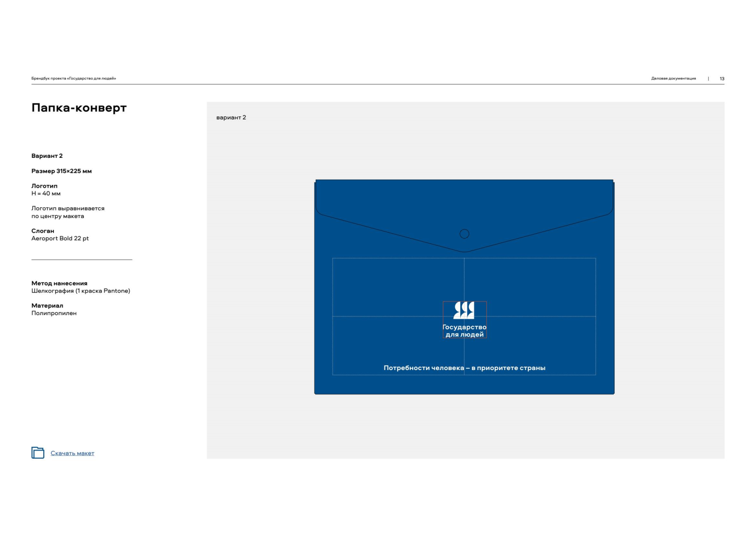Click the slogan Потребности человека on the envelope
Viewport: 756px width, 535px height.
[464, 368]
